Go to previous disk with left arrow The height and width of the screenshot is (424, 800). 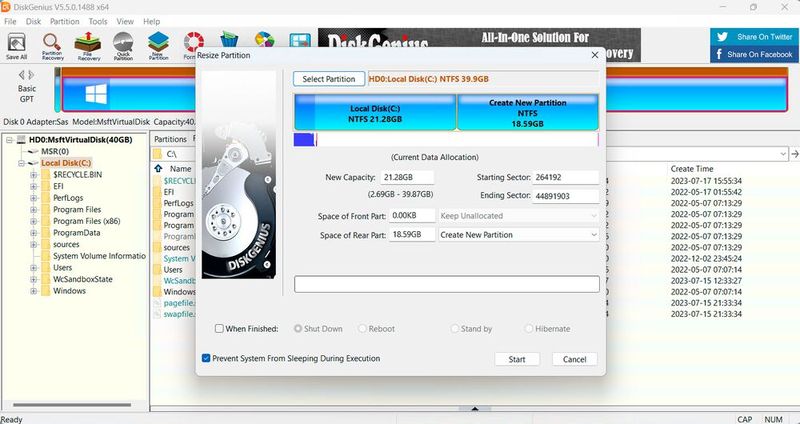(x=22, y=75)
